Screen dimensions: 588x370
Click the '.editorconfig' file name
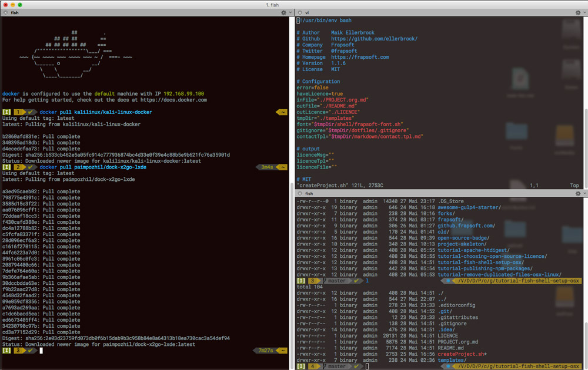tap(456, 305)
